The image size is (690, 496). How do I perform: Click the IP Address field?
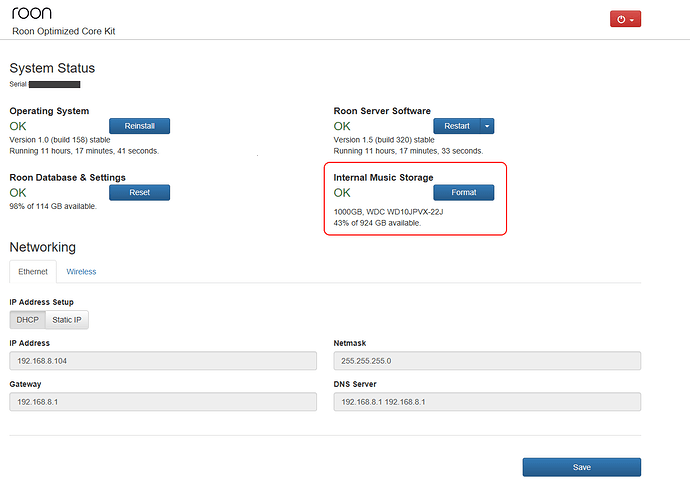163,361
